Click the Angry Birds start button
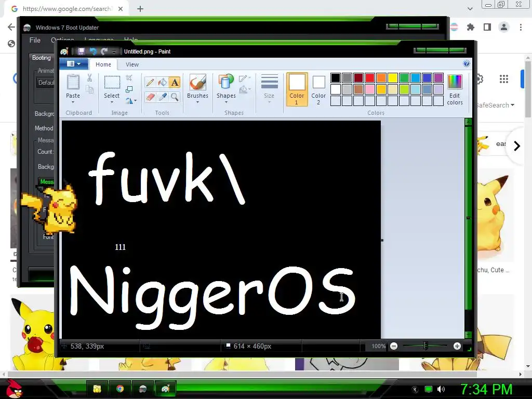Screen dimensions: 532x399 coord(14,389)
